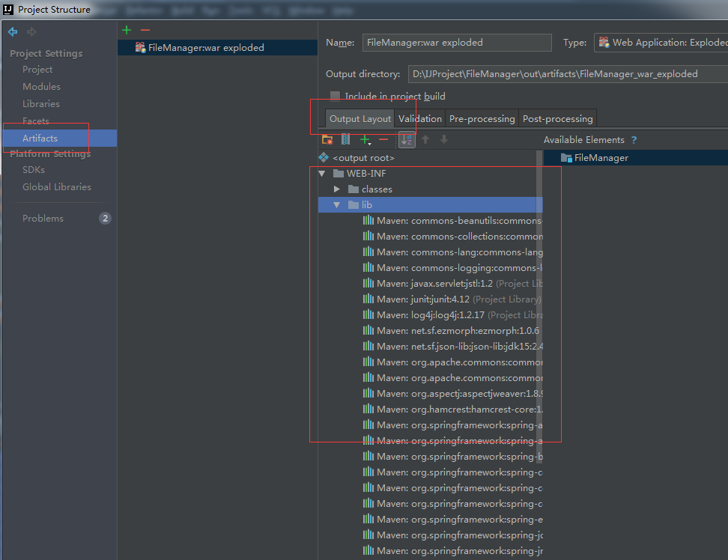The height and width of the screenshot is (560, 728).
Task: Click the red remove element icon in layout toolbar
Action: coord(383,139)
